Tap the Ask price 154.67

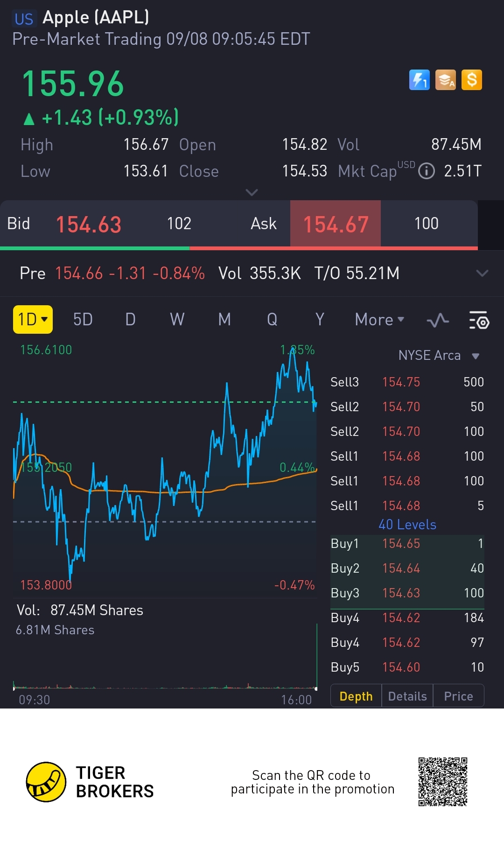336,224
